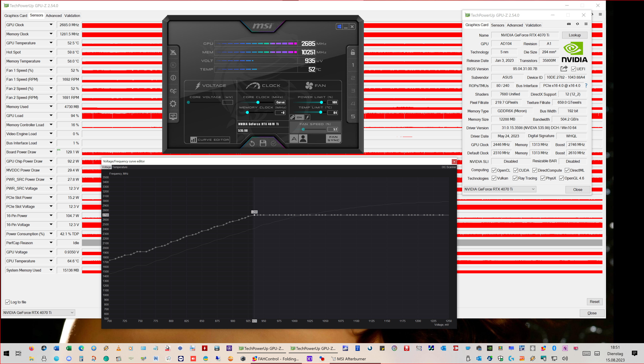This screenshot has width=644, height=364.
Task: Reset settings with the circular arrow icon
Action: click(x=252, y=143)
